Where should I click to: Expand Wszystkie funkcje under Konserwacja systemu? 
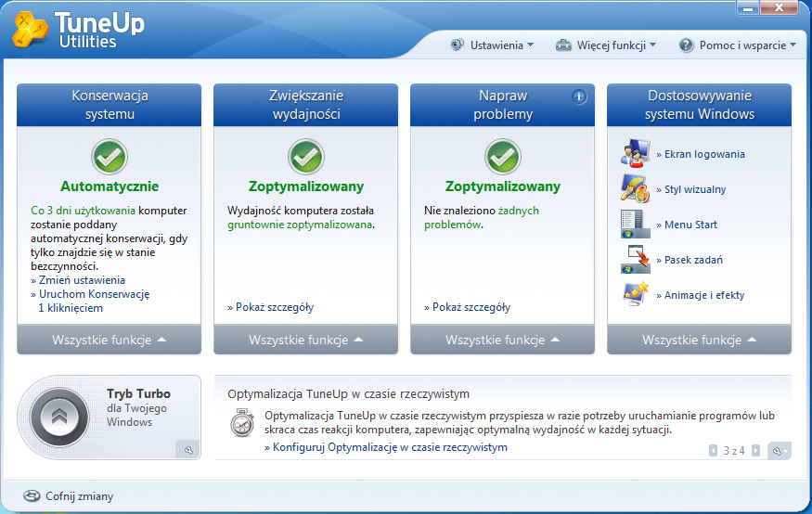coord(110,341)
